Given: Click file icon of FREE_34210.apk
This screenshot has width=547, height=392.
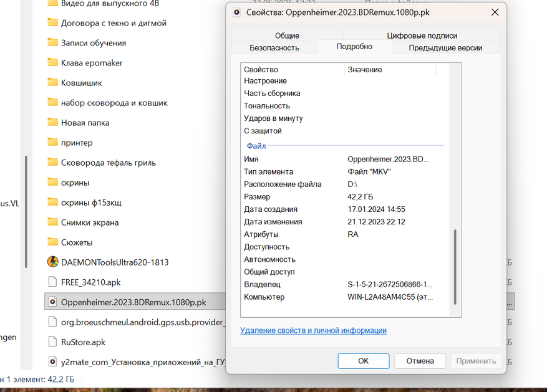Looking at the screenshot, I should click(52, 282).
